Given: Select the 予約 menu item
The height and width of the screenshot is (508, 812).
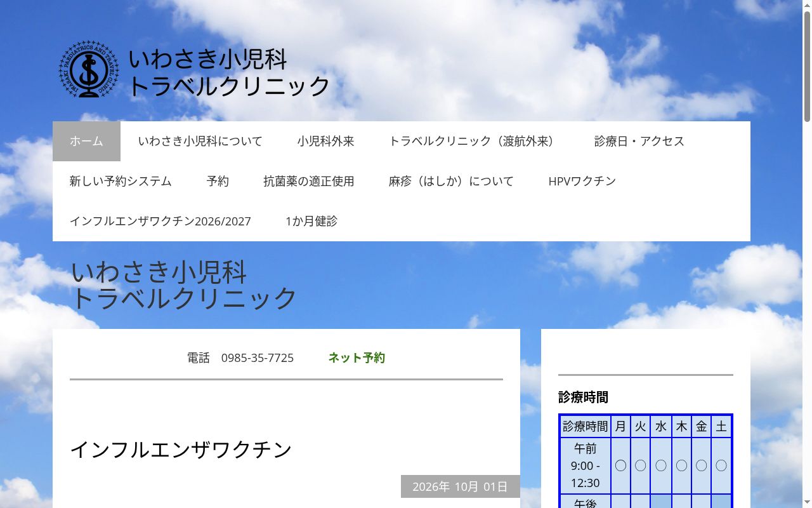Looking at the screenshot, I should pyautogui.click(x=218, y=181).
